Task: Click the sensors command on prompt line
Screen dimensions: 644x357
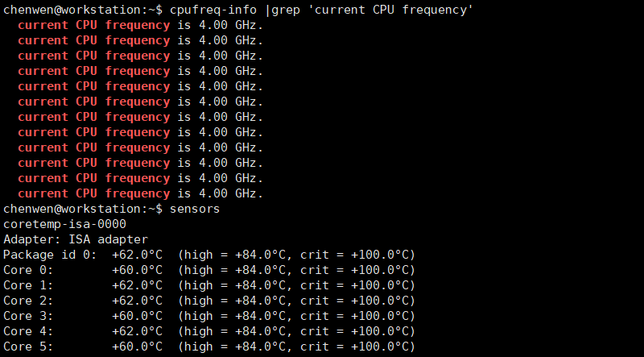Action: click(x=195, y=209)
